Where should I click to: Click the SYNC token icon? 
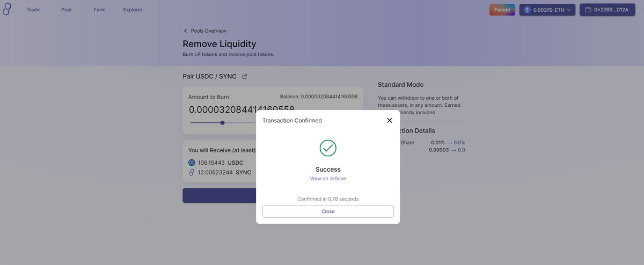pos(192,172)
